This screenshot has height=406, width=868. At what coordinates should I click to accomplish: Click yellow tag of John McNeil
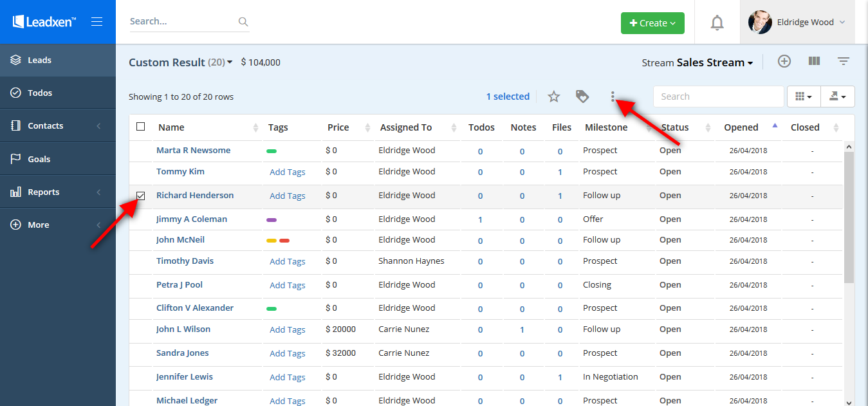pyautogui.click(x=272, y=241)
